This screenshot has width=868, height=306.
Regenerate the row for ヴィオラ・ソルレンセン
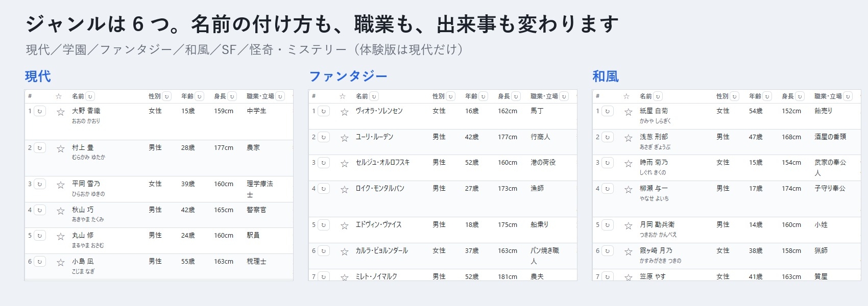324,111
